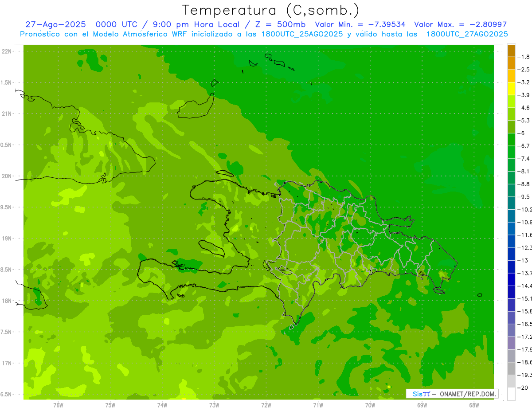Click the '17N' latitude label
The width and height of the screenshot is (532, 411).
[7, 363]
